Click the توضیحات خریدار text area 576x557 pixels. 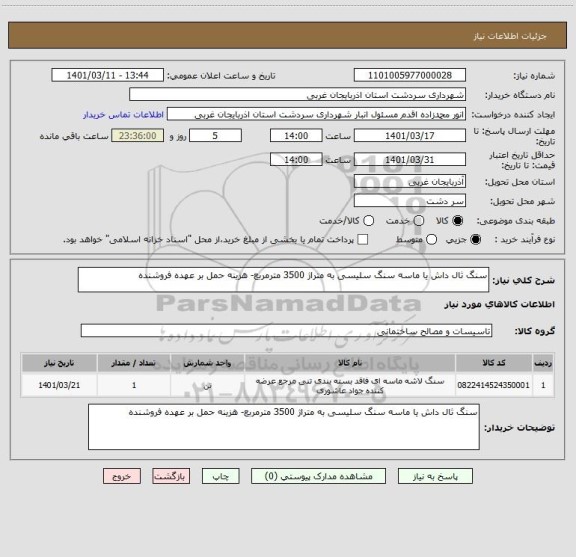284,427
